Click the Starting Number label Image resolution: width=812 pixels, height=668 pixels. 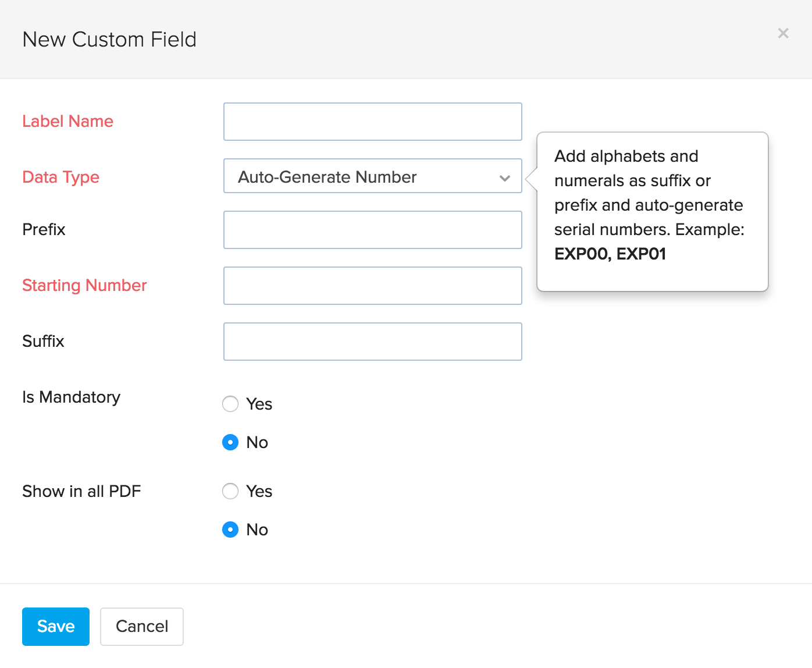pyautogui.click(x=84, y=286)
